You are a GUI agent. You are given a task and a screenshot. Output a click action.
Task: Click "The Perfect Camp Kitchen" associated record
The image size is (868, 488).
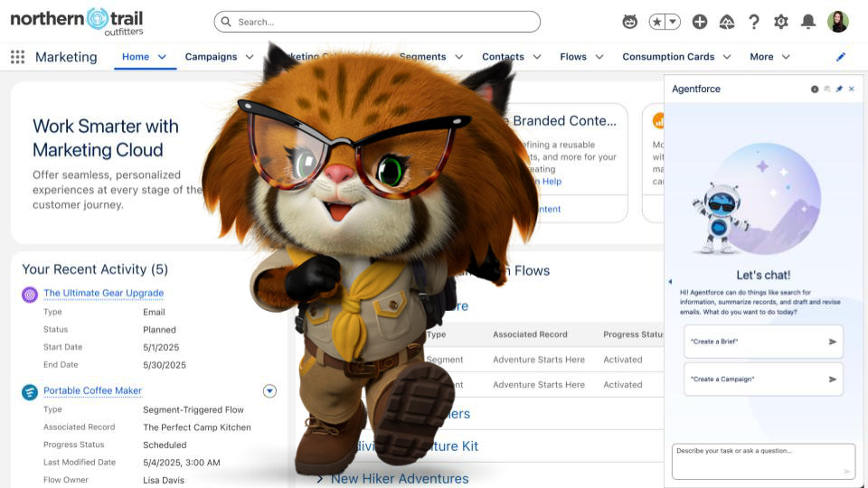(x=196, y=427)
